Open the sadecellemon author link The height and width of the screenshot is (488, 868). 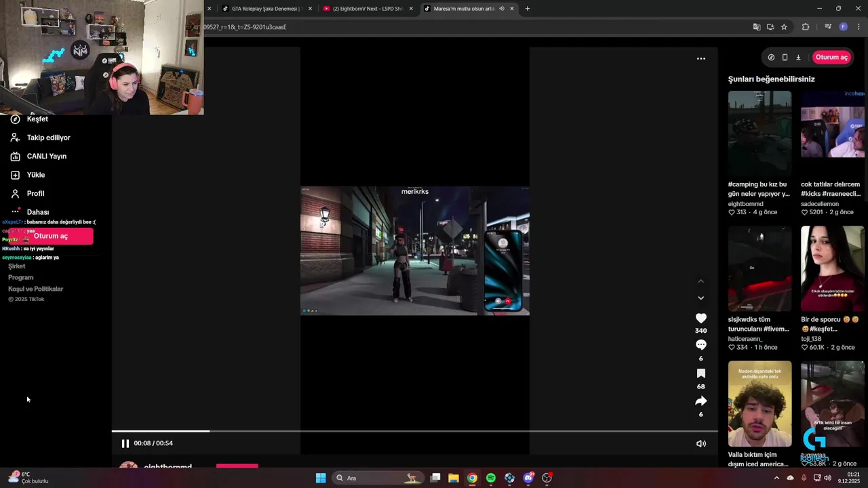(x=820, y=203)
